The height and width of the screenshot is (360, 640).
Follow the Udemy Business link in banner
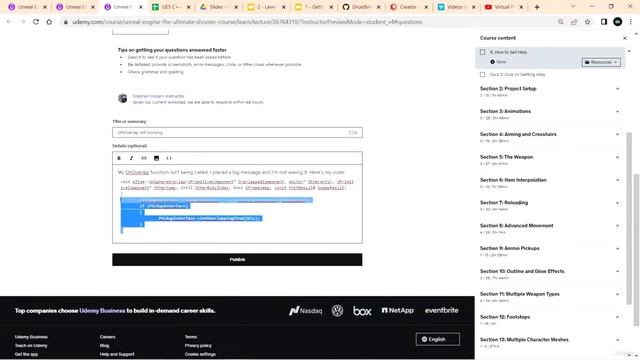point(102,311)
